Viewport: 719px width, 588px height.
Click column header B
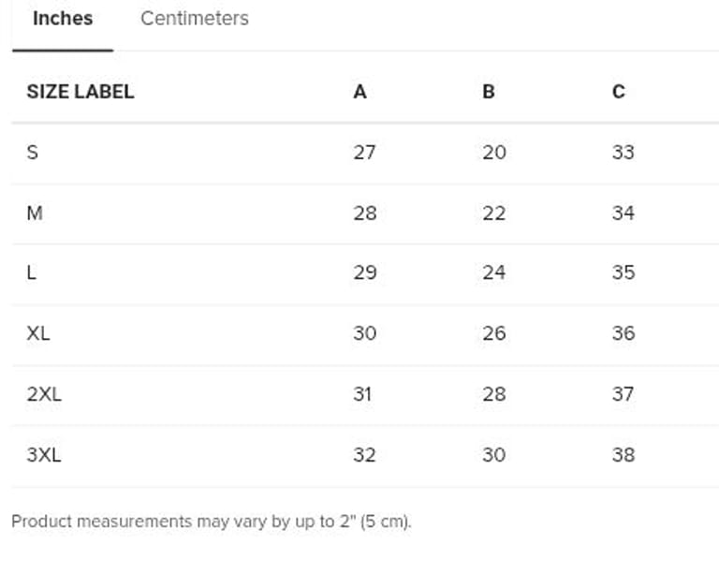488,92
